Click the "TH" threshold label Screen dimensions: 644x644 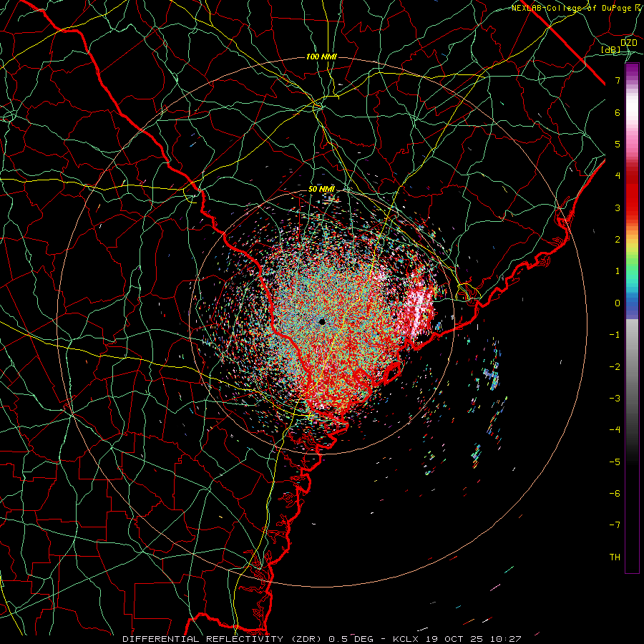(x=615, y=557)
